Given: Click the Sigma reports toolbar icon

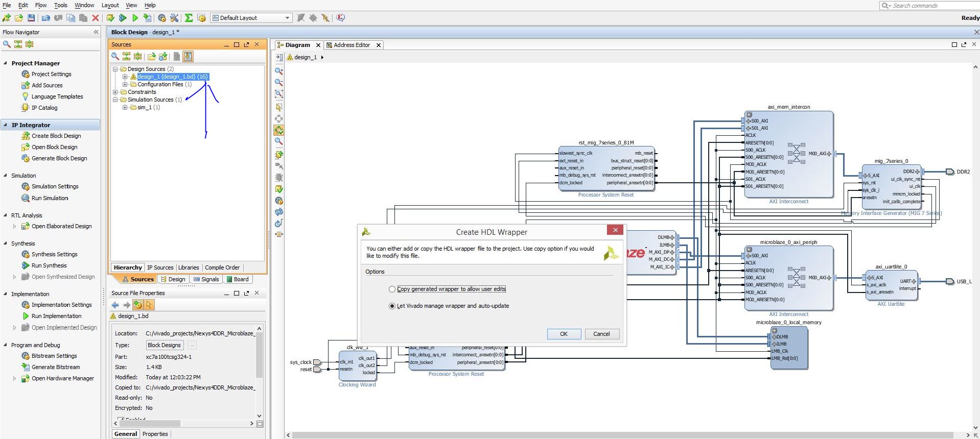Looking at the screenshot, I should coord(189,18).
